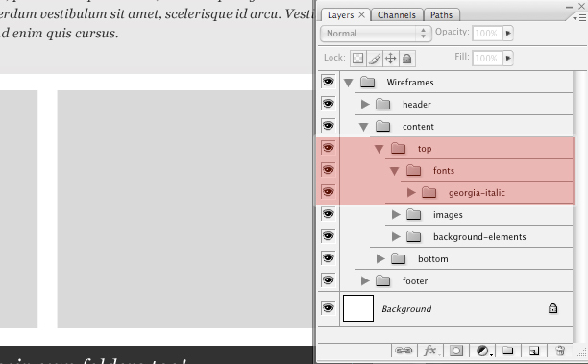Click the Background layer lock icon

click(552, 308)
